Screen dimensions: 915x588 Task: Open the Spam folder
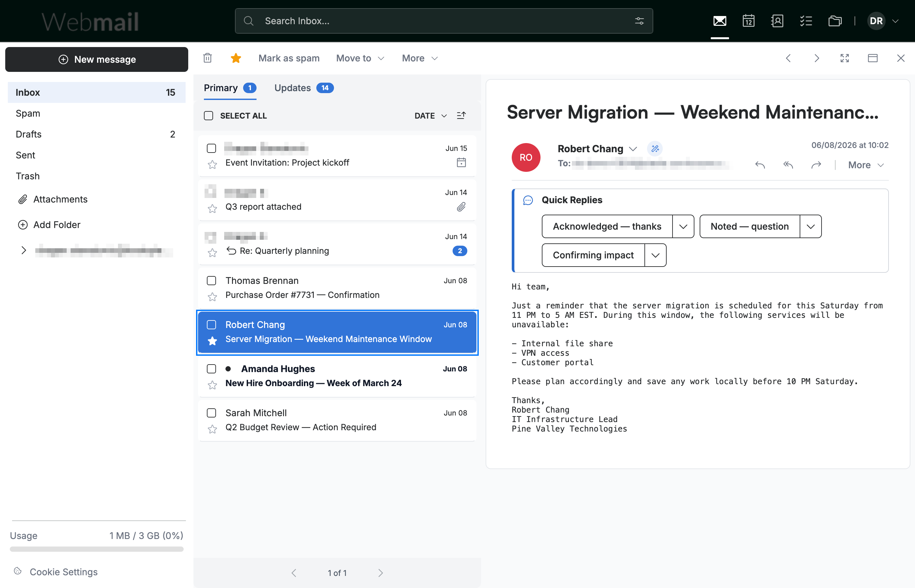pos(97,113)
